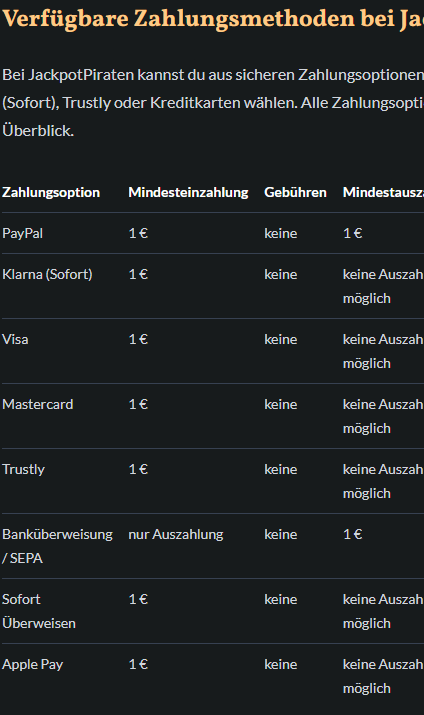
Task: Click PayPal's 1 € minimum deposit value
Action: point(138,233)
